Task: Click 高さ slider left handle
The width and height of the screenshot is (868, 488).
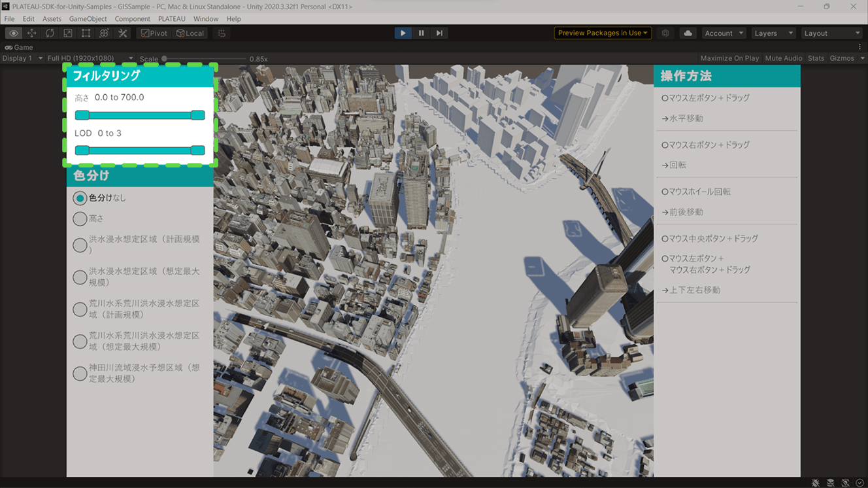Action: point(82,115)
